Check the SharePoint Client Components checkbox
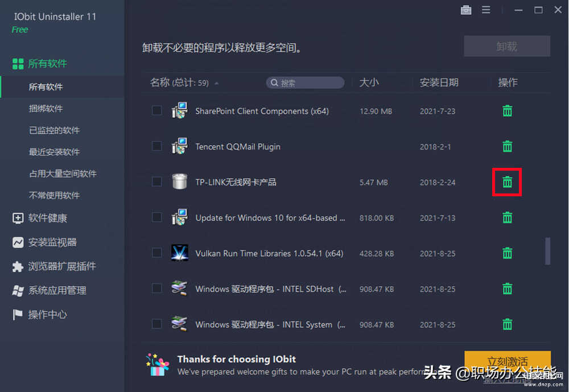The height and width of the screenshot is (392, 569). (x=157, y=110)
